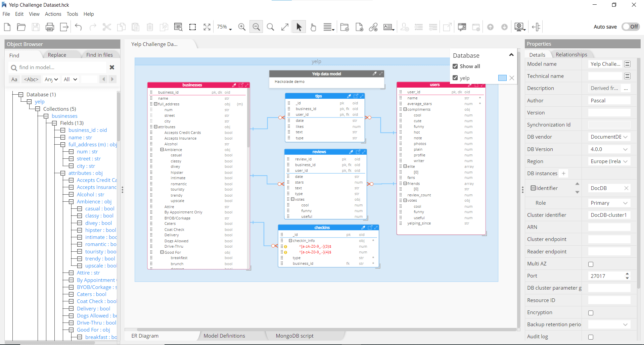Click the relationship link icon in toolbar
The height and width of the screenshot is (345, 644).
pyautogui.click(x=373, y=27)
